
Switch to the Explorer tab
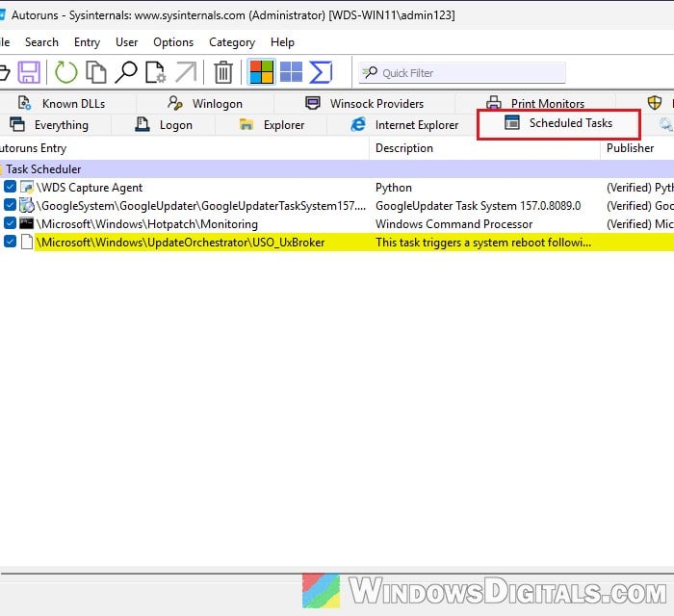(272, 125)
